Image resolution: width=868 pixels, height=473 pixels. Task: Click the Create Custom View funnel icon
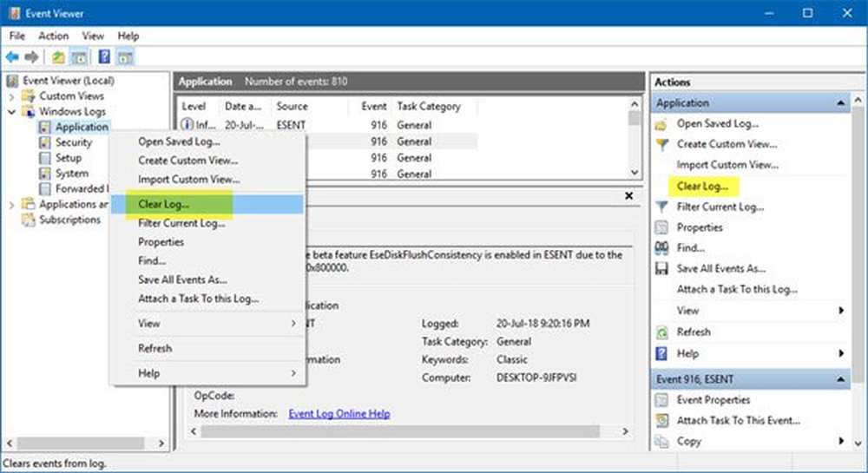tap(661, 144)
